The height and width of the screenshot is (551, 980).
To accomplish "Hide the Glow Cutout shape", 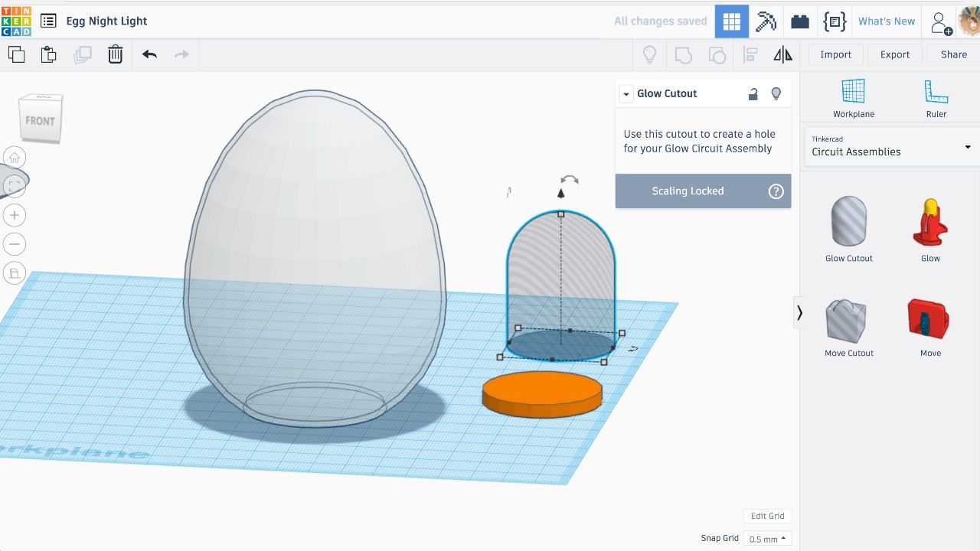I will click(x=776, y=93).
